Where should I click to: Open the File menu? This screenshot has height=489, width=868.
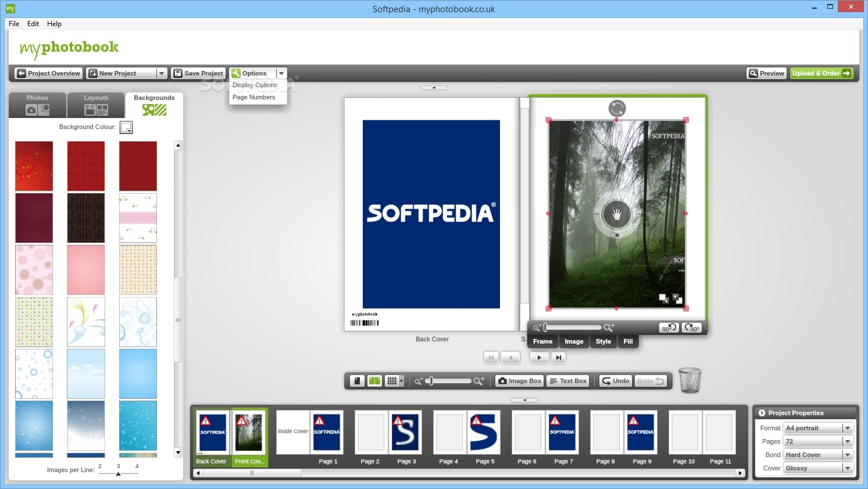pyautogui.click(x=14, y=24)
